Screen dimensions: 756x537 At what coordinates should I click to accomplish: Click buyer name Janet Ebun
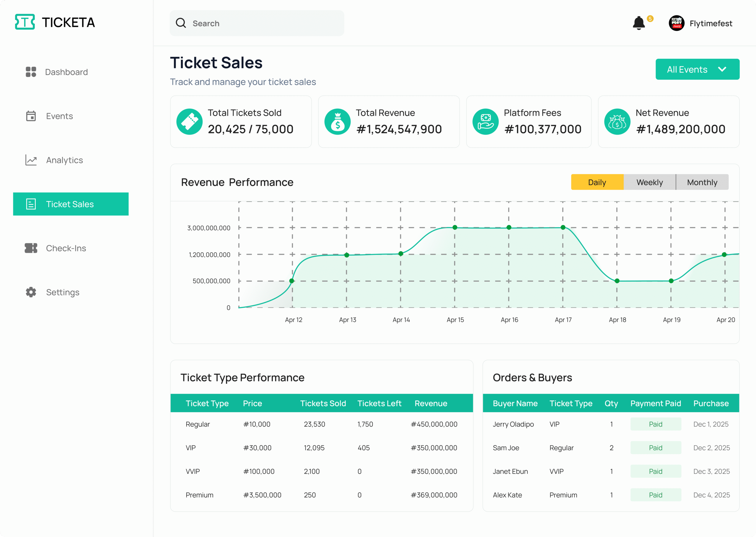pyautogui.click(x=510, y=471)
